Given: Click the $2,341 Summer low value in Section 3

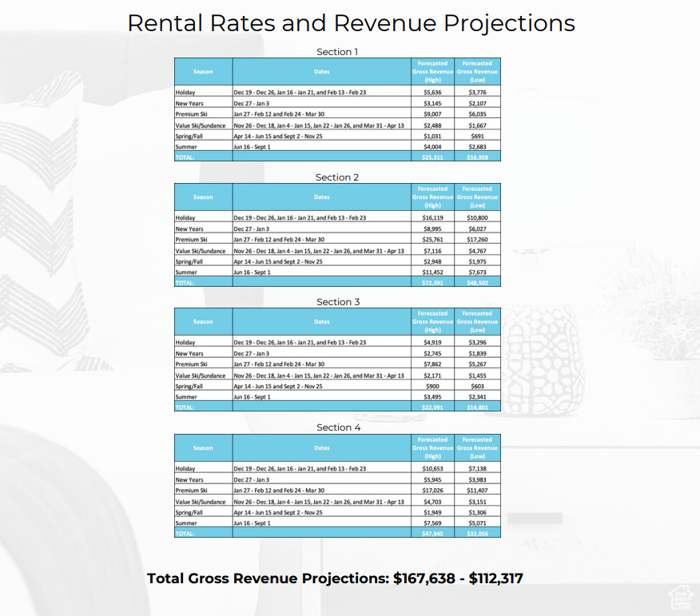Looking at the screenshot, I should point(477,397).
